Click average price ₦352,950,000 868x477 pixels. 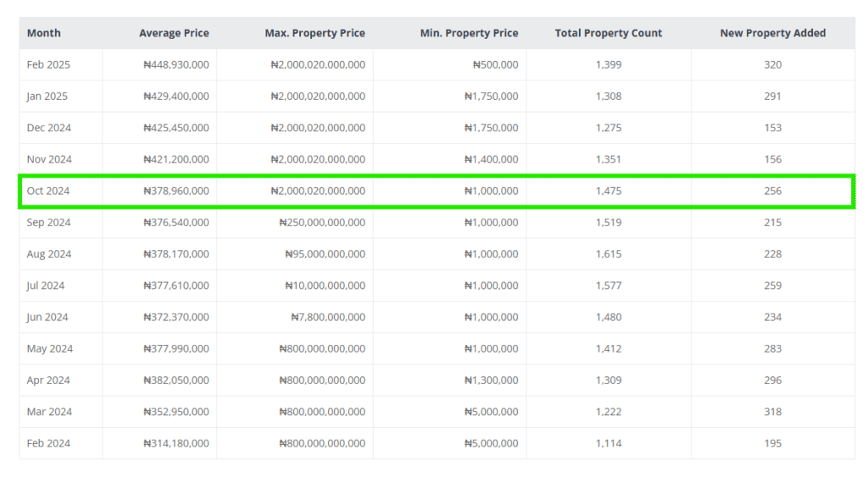[176, 412]
